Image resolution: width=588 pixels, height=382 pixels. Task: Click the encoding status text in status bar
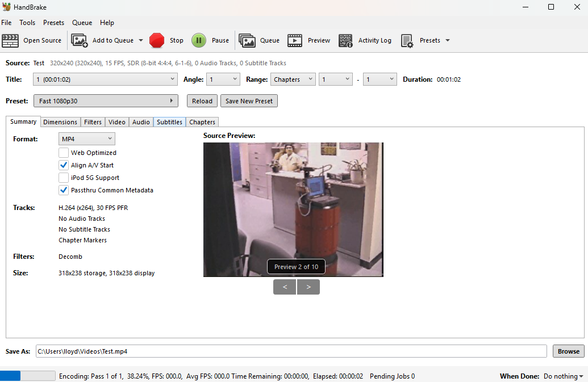211,376
